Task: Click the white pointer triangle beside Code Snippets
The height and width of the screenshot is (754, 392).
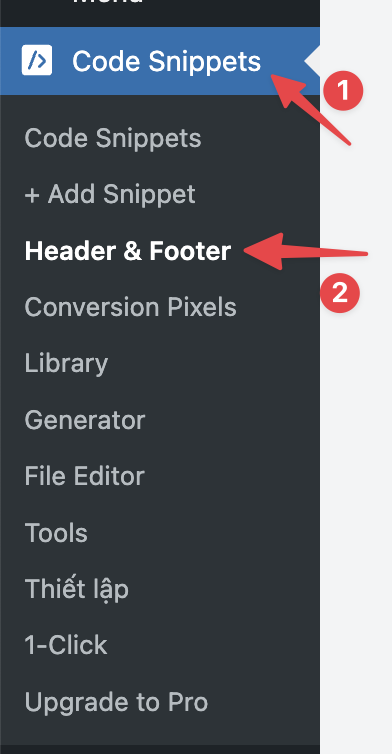Action: [x=313, y=61]
